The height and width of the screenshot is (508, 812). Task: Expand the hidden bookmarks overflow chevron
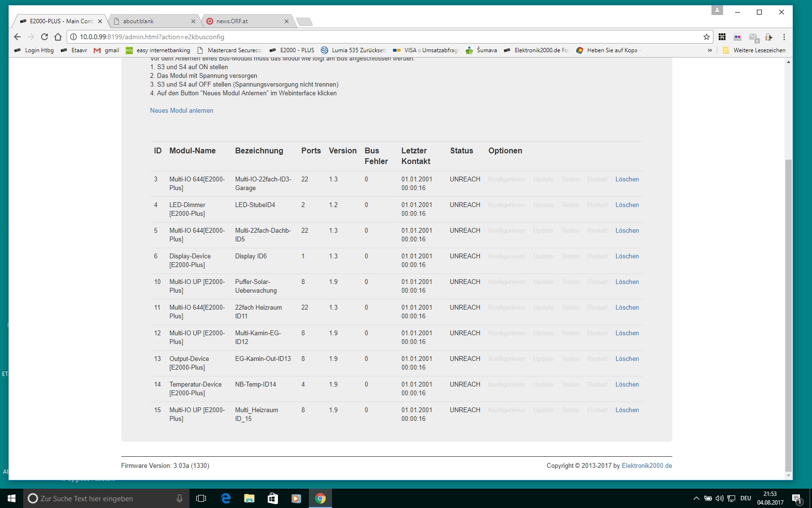tap(710, 50)
